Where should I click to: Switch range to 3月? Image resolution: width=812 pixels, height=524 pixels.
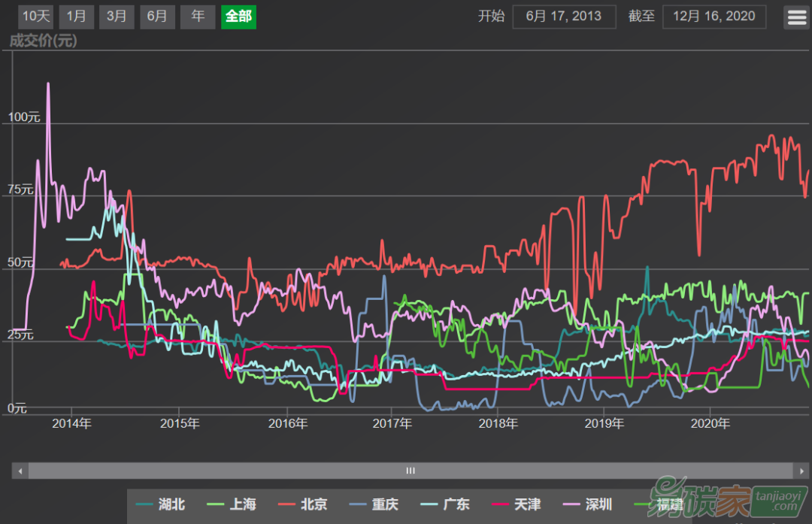click(x=117, y=17)
